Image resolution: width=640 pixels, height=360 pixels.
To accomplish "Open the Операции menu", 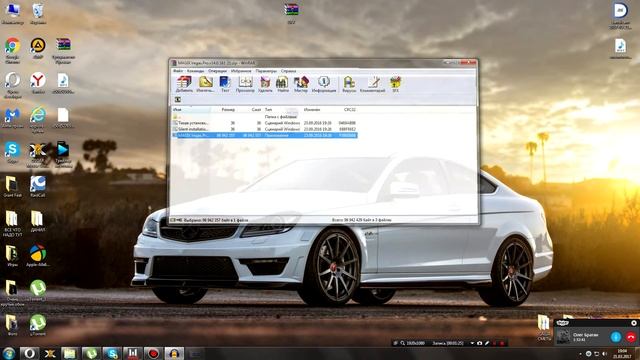I will pyautogui.click(x=217, y=71).
